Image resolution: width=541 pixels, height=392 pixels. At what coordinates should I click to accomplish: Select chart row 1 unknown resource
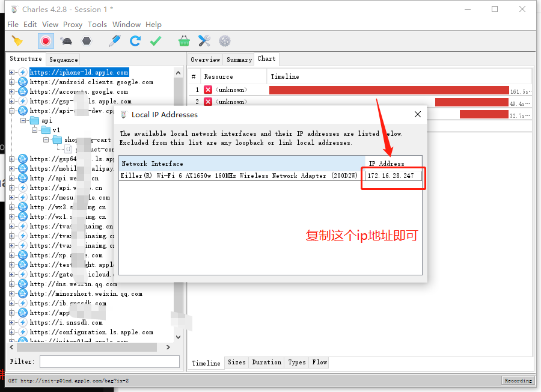(x=231, y=90)
